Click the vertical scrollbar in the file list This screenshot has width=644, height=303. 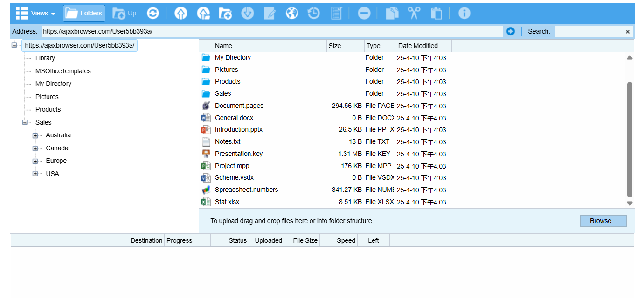click(x=630, y=139)
